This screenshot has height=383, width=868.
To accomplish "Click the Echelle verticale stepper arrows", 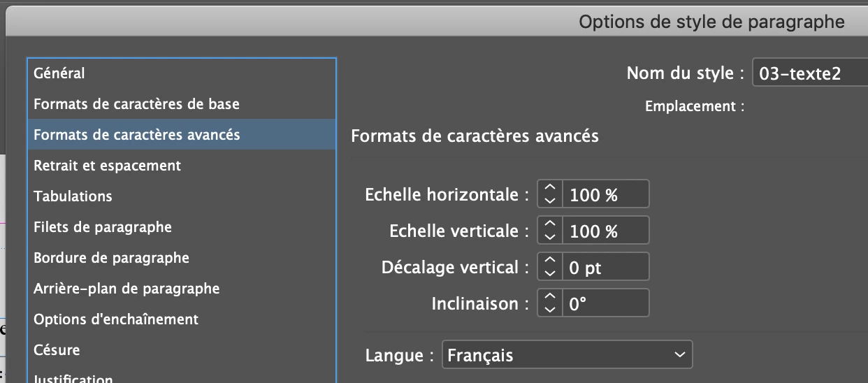I will (550, 231).
